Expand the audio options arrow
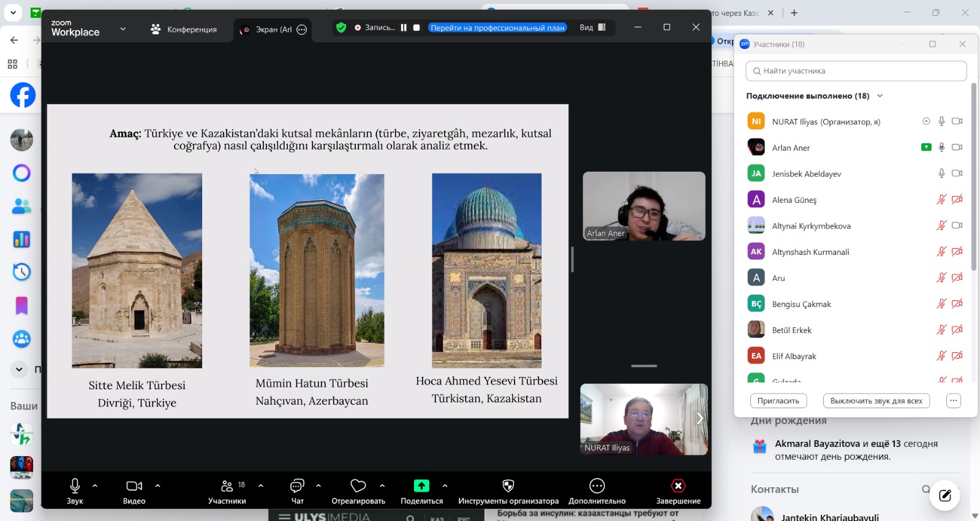980x521 pixels. 95,485
